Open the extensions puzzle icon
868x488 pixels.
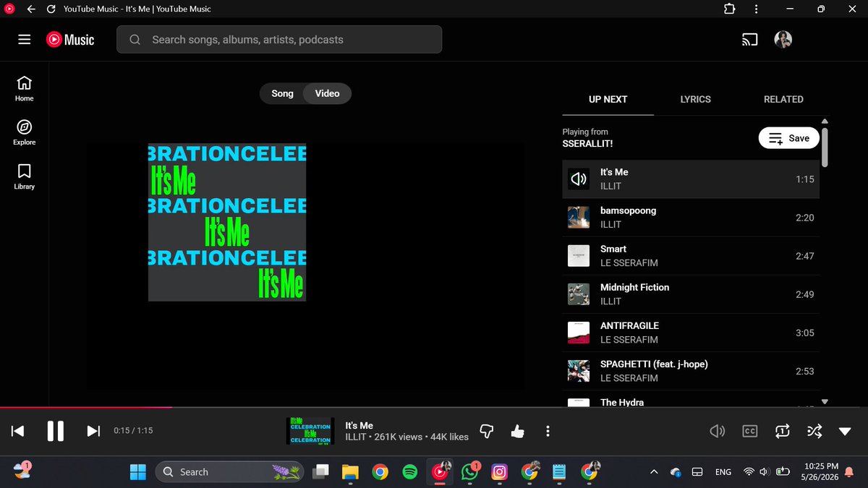[x=729, y=9]
